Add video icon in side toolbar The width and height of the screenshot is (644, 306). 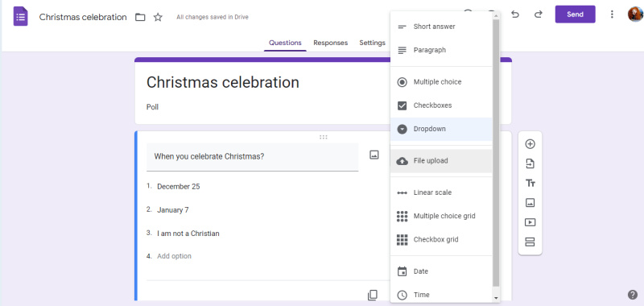(x=530, y=222)
